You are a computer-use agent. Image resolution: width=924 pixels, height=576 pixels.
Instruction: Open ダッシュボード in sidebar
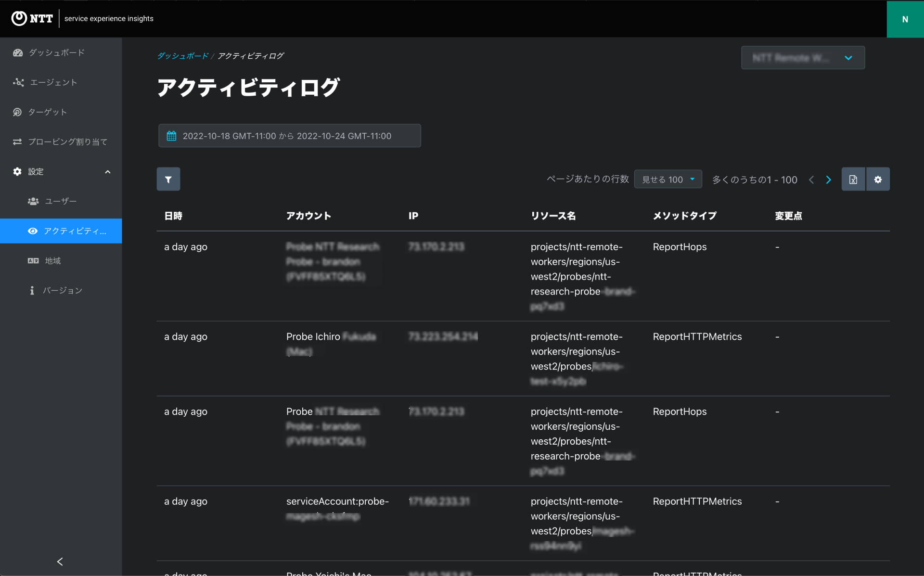[x=61, y=52]
